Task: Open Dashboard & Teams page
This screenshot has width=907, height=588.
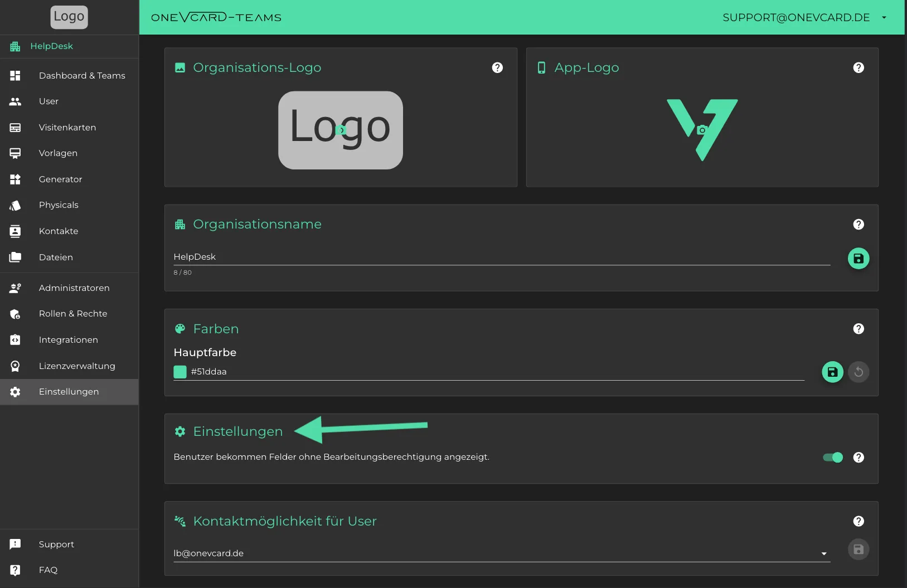Action: [69, 76]
